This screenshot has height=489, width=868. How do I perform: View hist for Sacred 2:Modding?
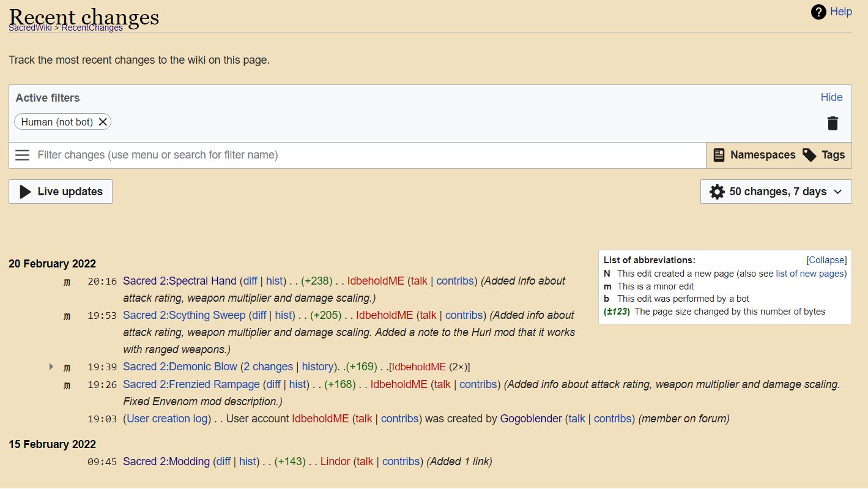(248, 461)
